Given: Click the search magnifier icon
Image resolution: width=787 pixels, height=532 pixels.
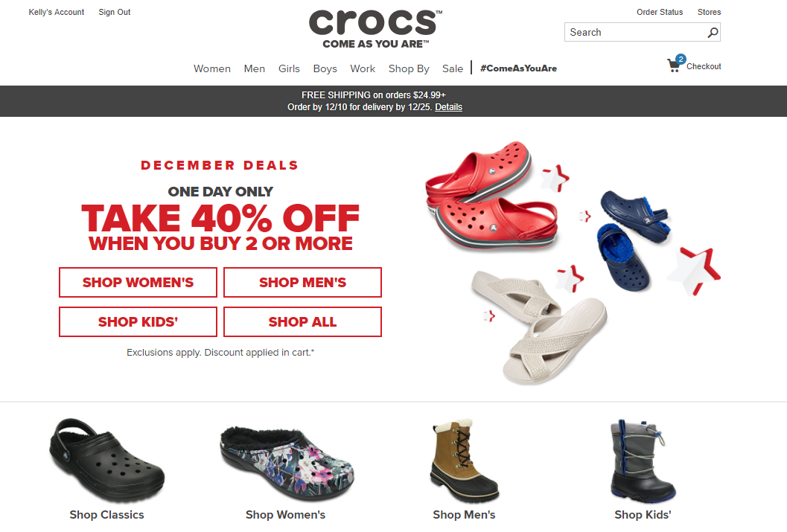Looking at the screenshot, I should click(713, 33).
